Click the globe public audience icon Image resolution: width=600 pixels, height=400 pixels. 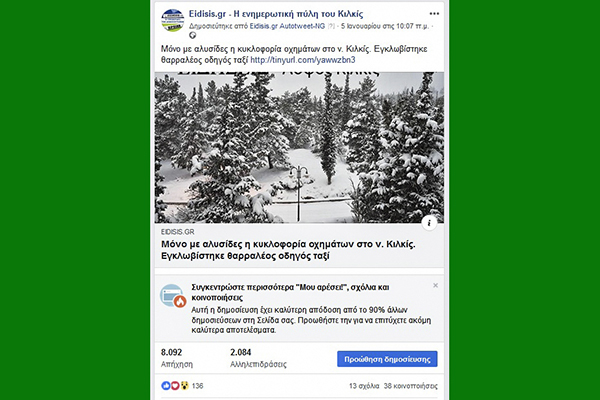194,35
